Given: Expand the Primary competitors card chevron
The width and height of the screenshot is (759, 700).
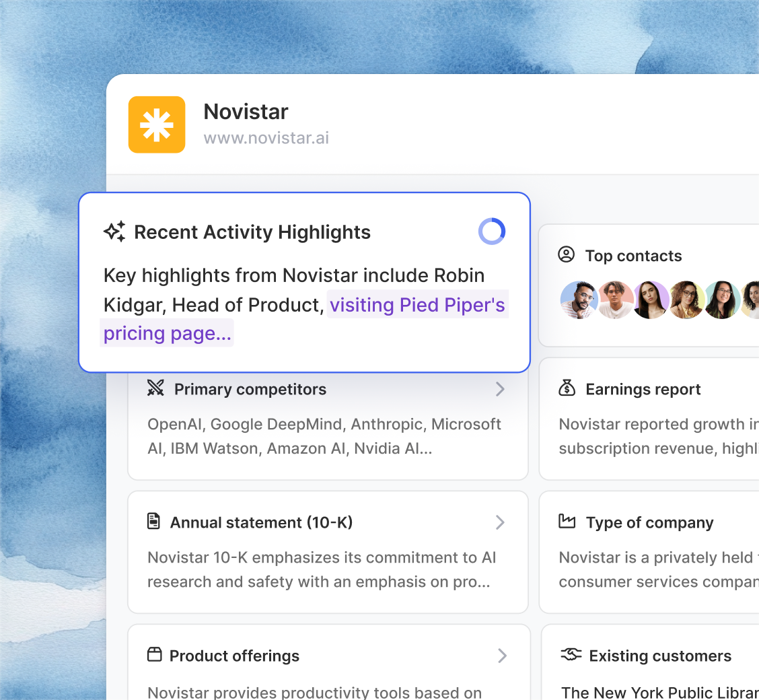Looking at the screenshot, I should pos(501,389).
